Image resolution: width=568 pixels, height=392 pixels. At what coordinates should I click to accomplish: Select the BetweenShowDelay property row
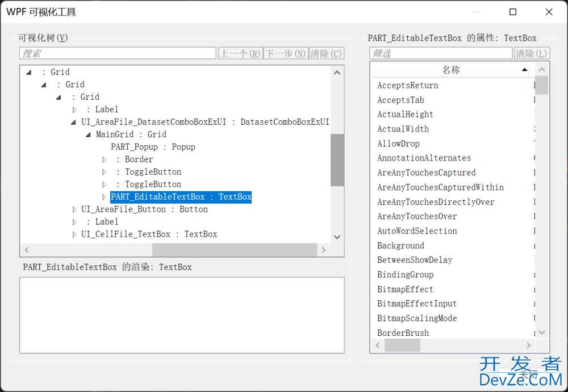point(453,260)
